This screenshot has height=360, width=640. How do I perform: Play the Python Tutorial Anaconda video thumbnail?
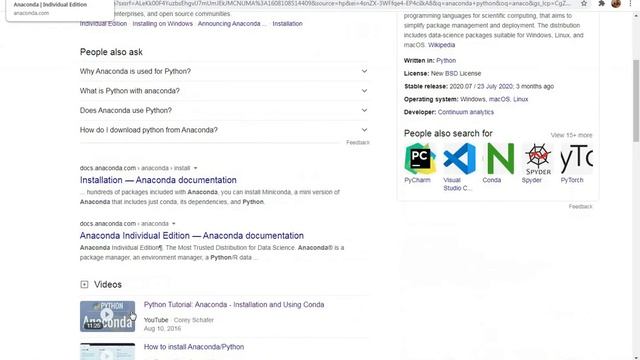click(x=107, y=316)
